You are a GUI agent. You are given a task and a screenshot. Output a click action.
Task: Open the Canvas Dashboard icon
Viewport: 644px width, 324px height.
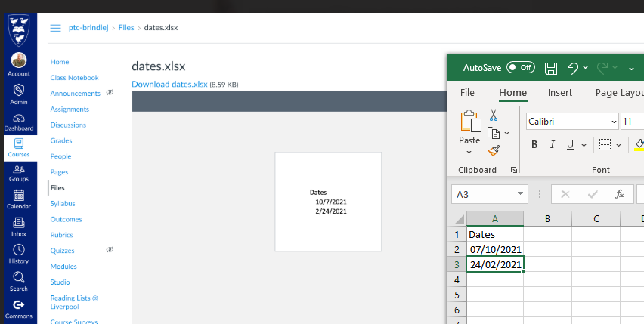19,122
